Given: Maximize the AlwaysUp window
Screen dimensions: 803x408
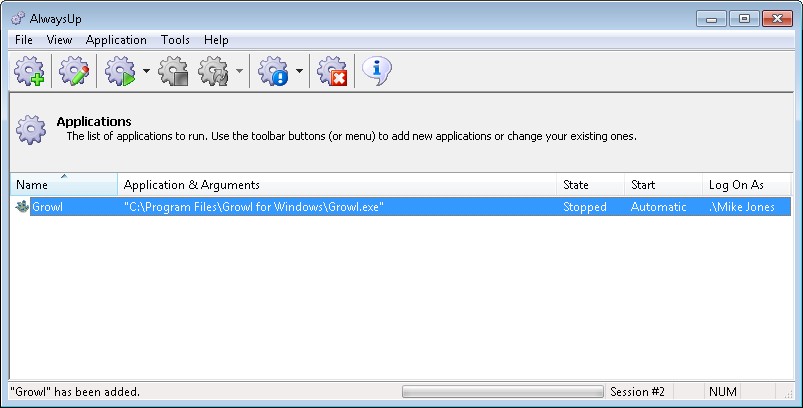Looking at the screenshot, I should [744, 19].
